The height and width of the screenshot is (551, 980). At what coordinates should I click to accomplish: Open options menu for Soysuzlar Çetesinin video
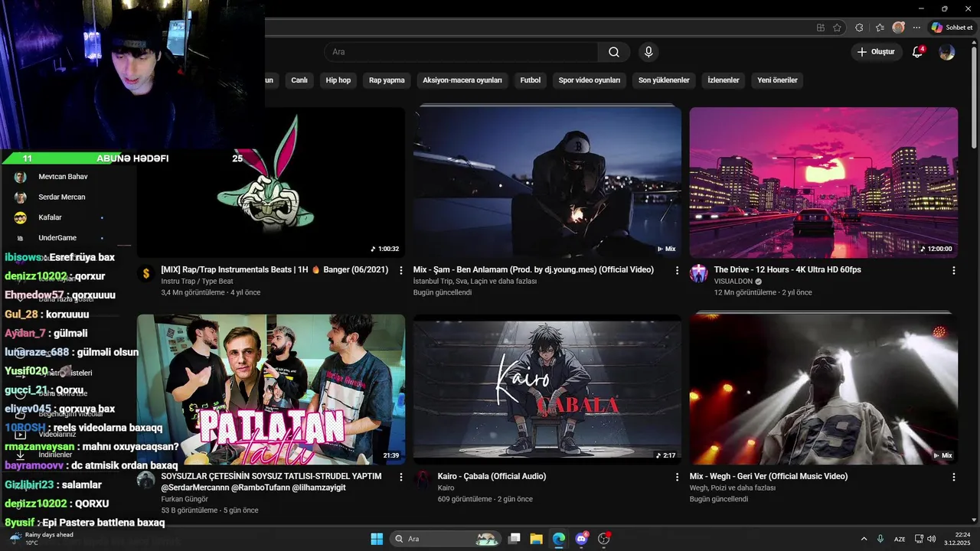pyautogui.click(x=400, y=477)
